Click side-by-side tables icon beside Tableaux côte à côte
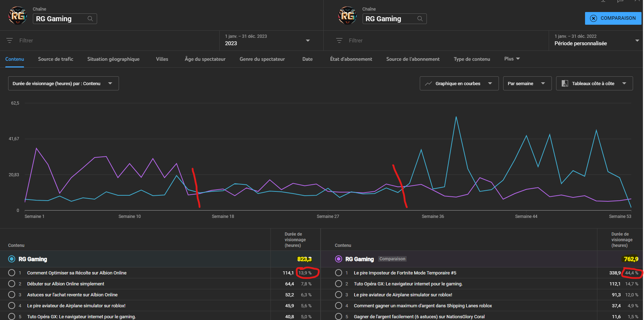 pyautogui.click(x=565, y=84)
